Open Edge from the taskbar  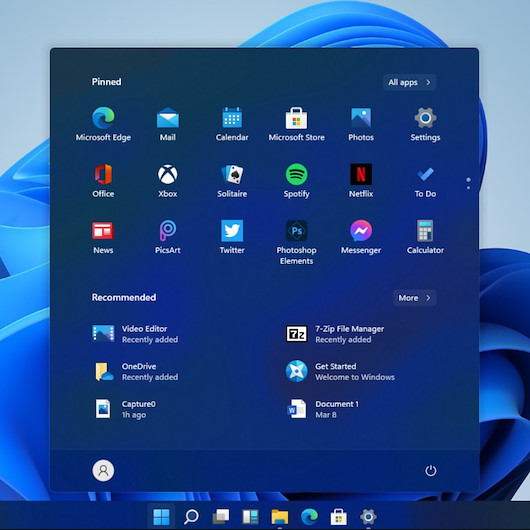[309, 516]
